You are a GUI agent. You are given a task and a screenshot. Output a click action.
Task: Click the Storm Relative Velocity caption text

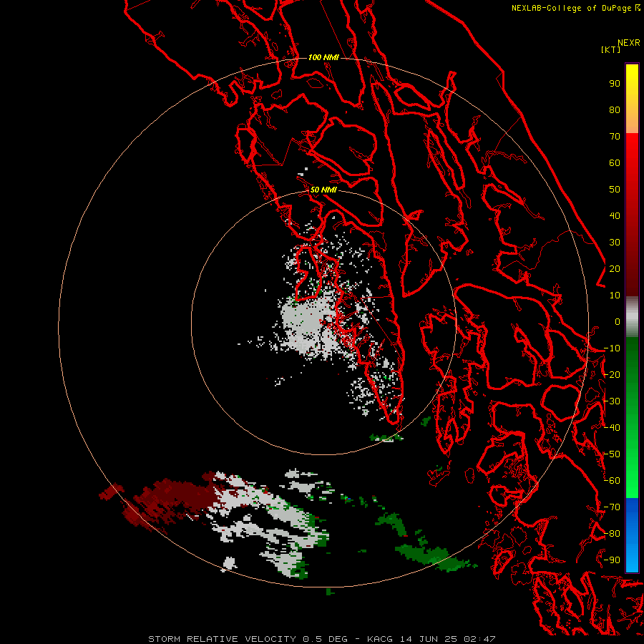pyautogui.click(x=321, y=639)
